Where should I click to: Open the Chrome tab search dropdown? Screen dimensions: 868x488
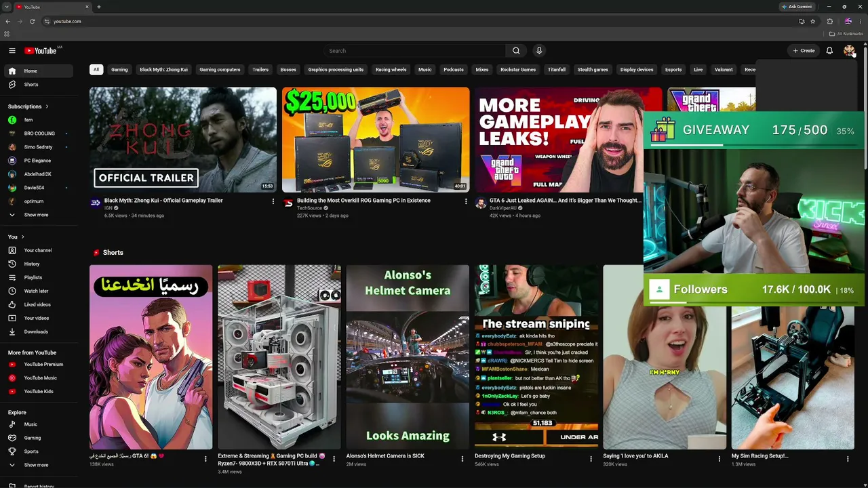(7, 7)
